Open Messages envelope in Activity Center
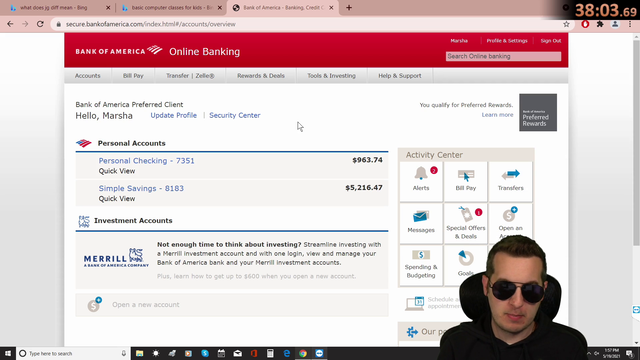 [x=421, y=216]
